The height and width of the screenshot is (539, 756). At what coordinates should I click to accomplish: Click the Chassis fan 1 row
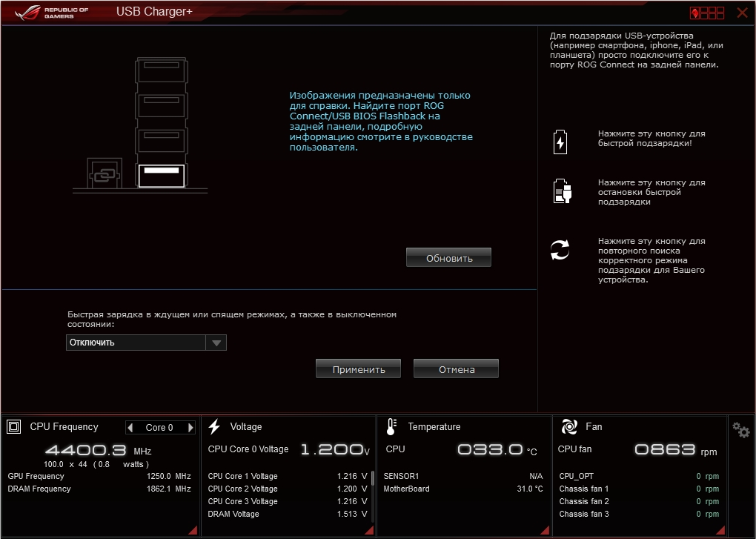tap(639, 489)
